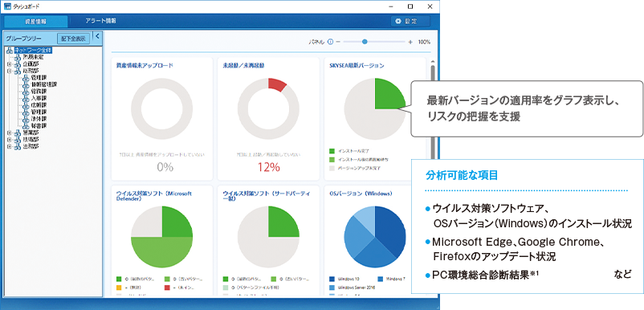Click the gear icon in 設定 button
The width and height of the screenshot is (644, 310).
coord(397,21)
